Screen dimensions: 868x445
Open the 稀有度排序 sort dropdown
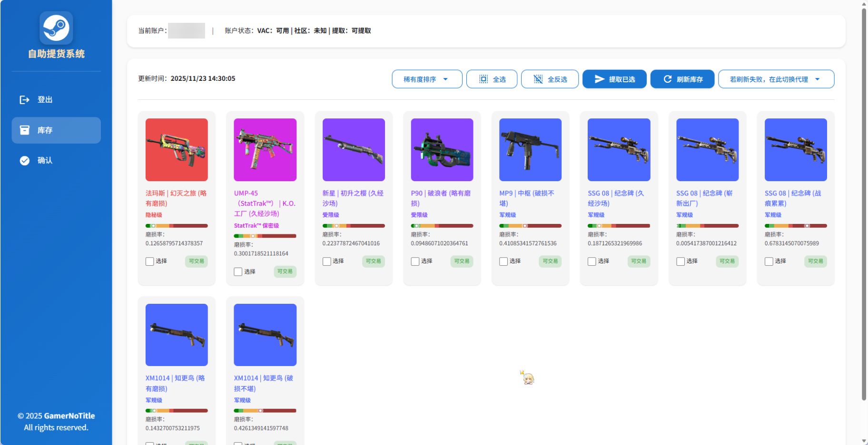tap(426, 79)
